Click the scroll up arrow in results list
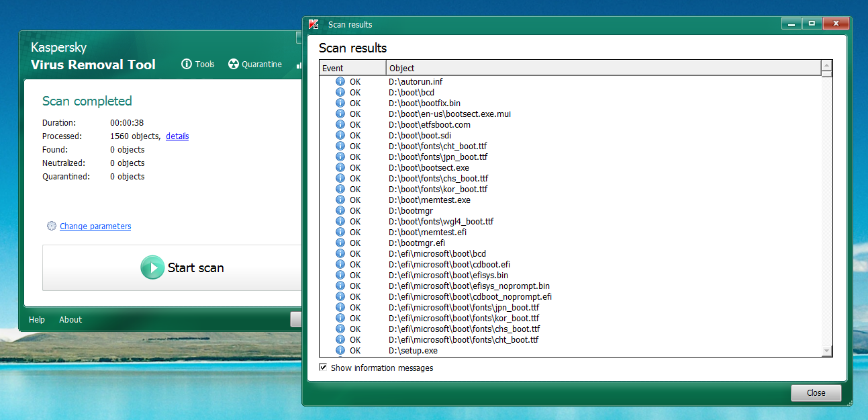 click(827, 66)
